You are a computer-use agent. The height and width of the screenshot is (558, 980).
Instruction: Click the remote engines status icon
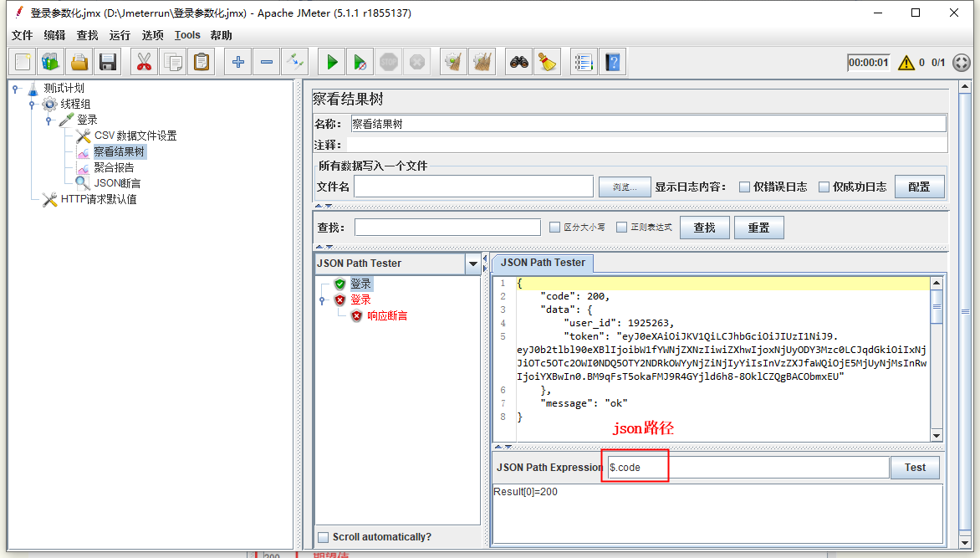coord(962,63)
